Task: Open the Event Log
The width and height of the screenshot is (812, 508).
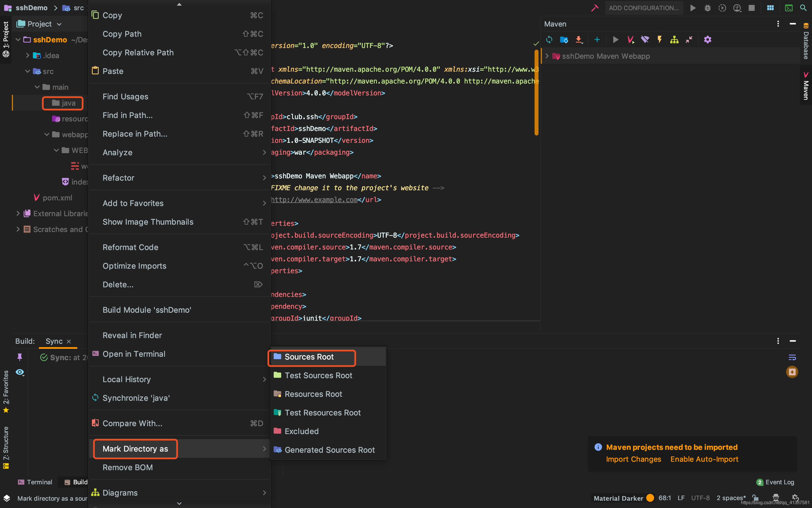Action: pyautogui.click(x=775, y=482)
